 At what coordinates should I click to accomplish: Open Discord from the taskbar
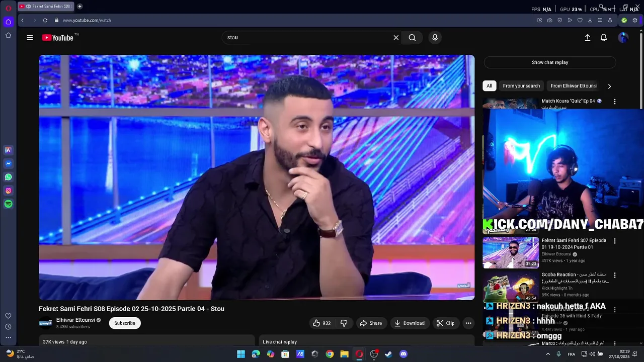403,354
